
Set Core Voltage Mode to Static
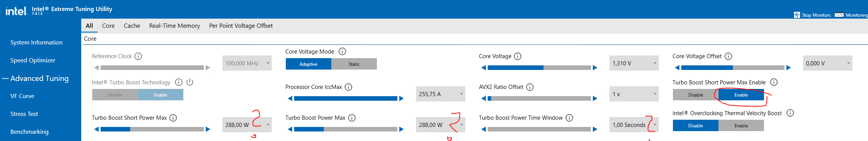click(354, 64)
